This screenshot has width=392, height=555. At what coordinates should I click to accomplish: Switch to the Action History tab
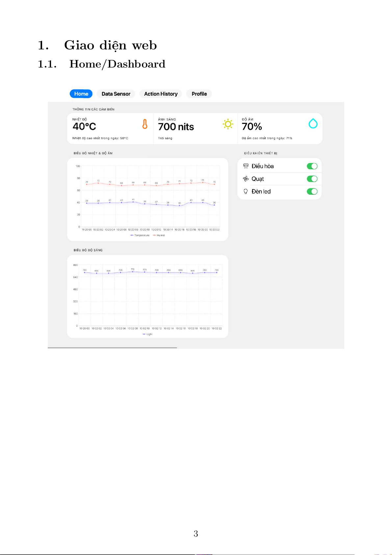click(x=161, y=94)
